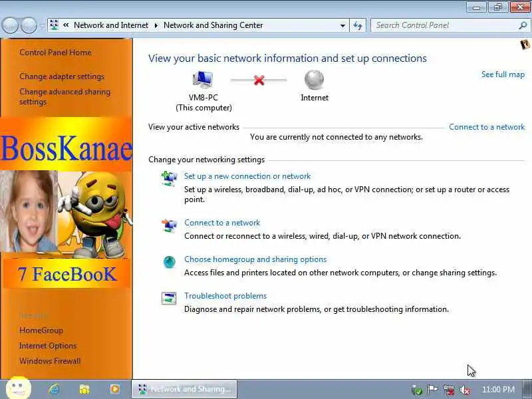The image size is (532, 399).
Task: Open Connect to a network under networking settings
Action: coord(222,223)
